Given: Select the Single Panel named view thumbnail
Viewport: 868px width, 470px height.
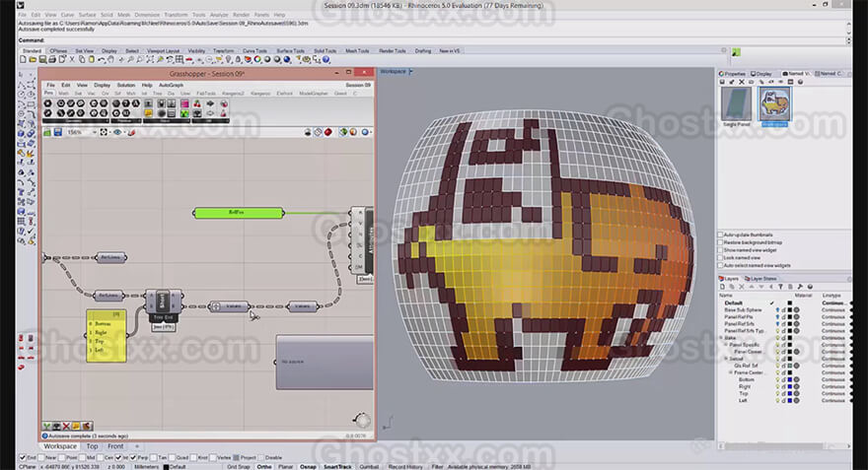Looking at the screenshot, I should [736, 104].
